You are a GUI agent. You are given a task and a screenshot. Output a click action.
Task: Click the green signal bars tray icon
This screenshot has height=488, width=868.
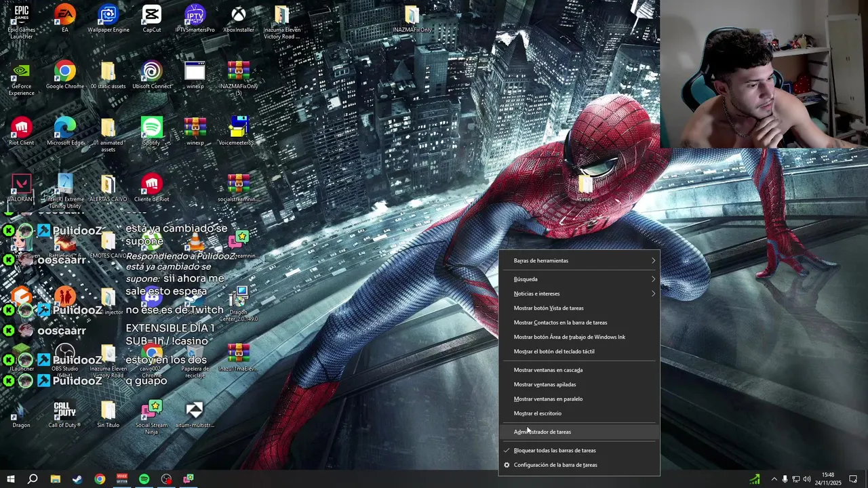pyautogui.click(x=755, y=479)
